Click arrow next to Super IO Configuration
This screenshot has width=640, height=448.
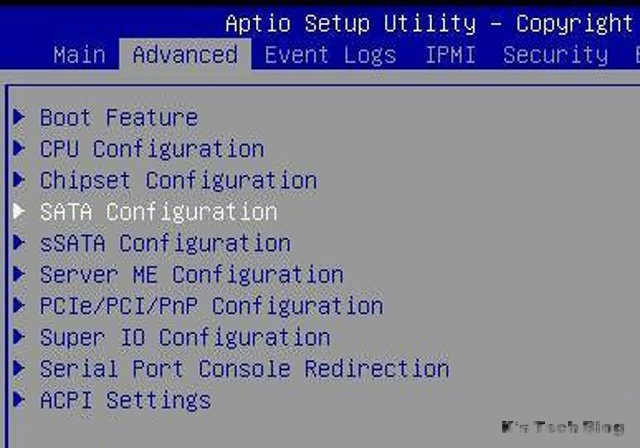click(19, 337)
